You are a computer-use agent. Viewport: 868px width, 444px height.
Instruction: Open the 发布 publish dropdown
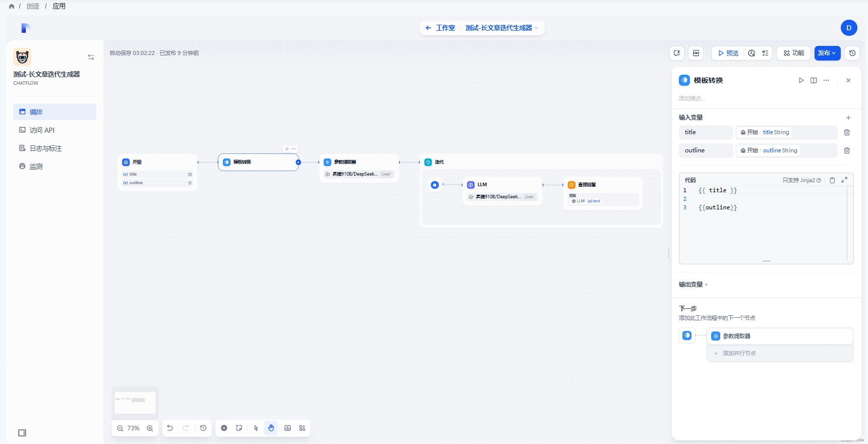click(x=827, y=53)
